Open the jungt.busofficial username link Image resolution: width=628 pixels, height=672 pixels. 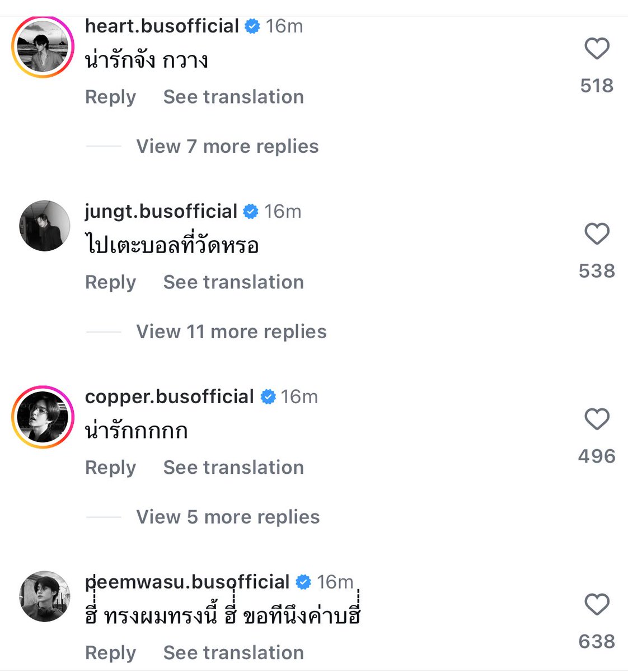point(161,211)
